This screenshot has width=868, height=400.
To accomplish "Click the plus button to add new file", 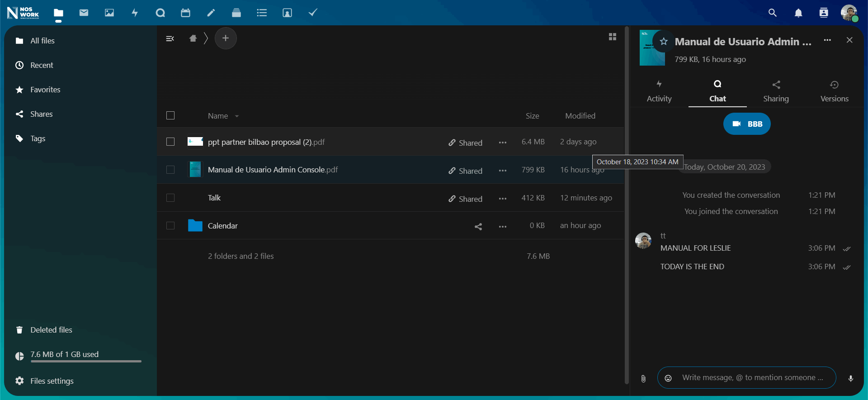I will point(226,38).
